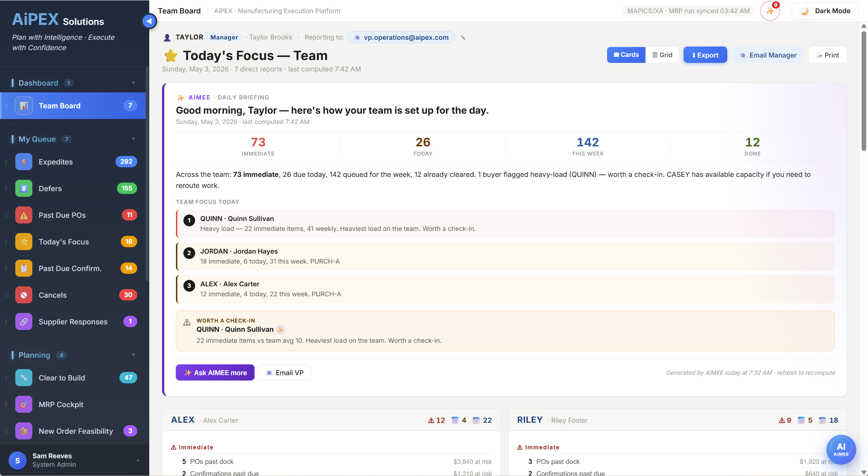868x476 pixels.
Task: Click the Expedites lightning bolt icon
Action: (24, 162)
